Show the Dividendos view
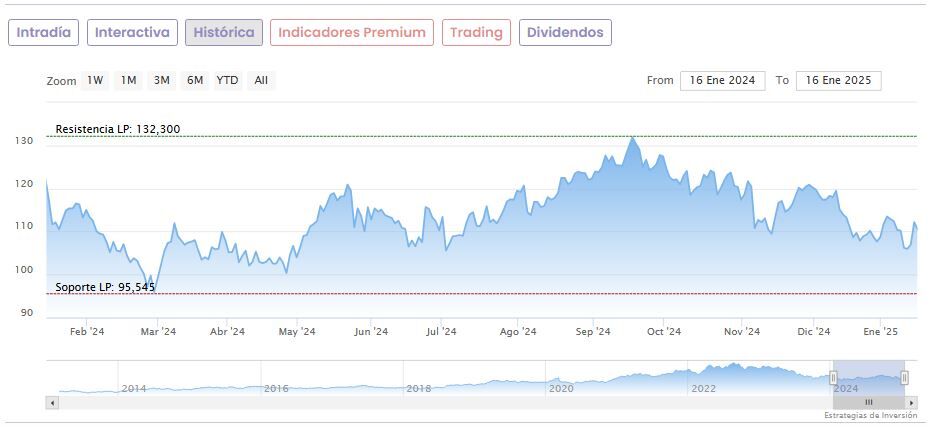This screenshot has height=427, width=931. click(565, 32)
